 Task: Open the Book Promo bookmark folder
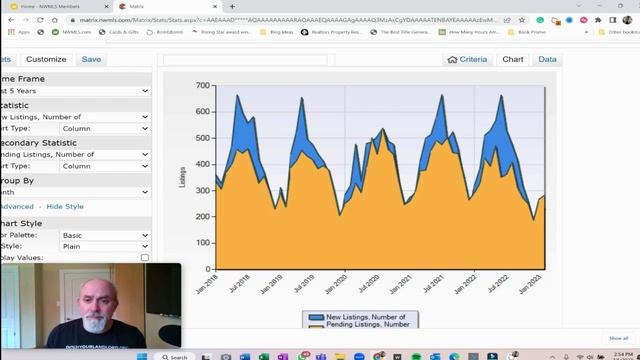[527, 32]
